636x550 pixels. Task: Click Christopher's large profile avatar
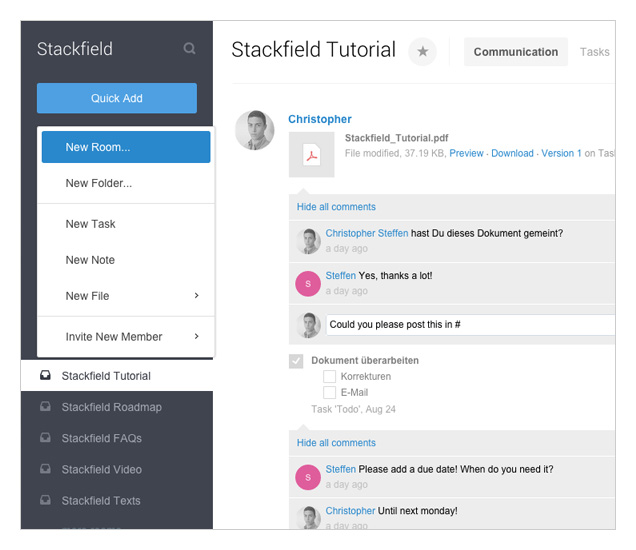255,130
